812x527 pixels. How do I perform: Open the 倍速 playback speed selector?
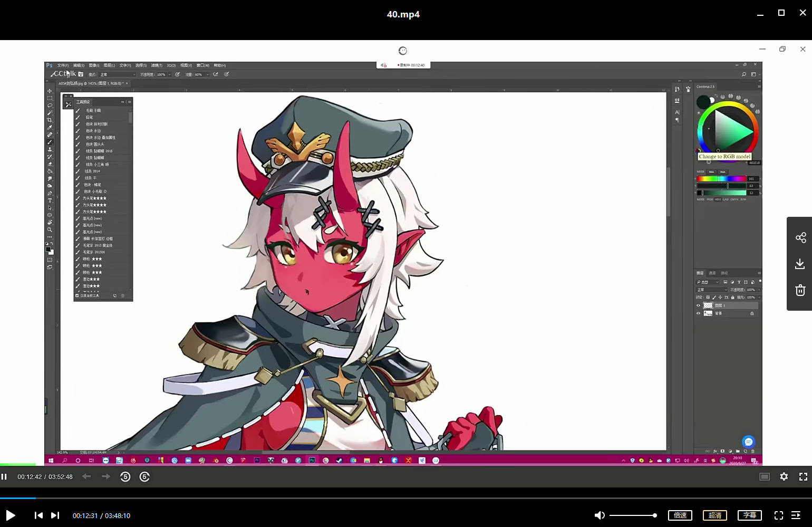pyautogui.click(x=680, y=515)
